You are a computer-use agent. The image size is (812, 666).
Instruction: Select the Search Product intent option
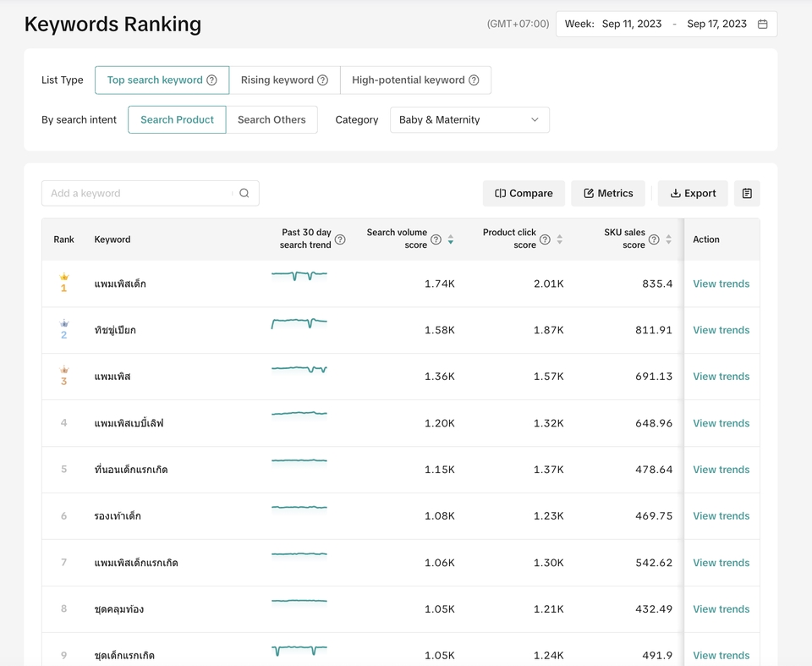[x=177, y=119]
